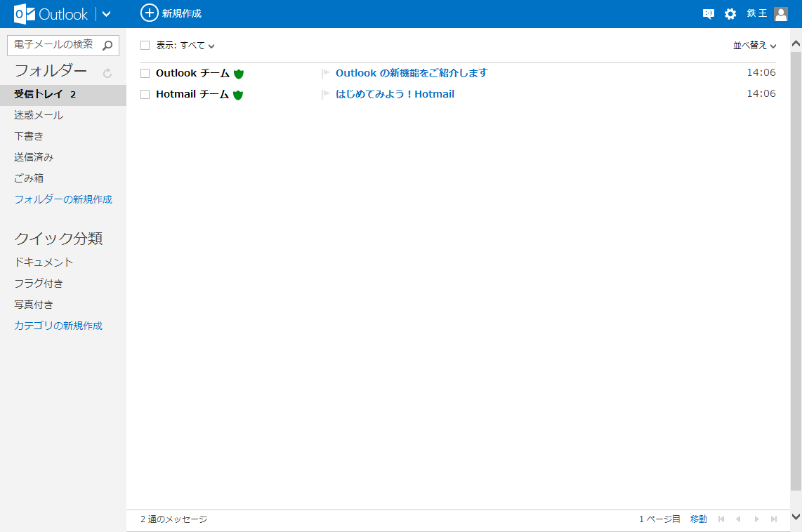
Task: Click the 14:06 time of the Hotmail チーム message
Action: click(x=761, y=93)
